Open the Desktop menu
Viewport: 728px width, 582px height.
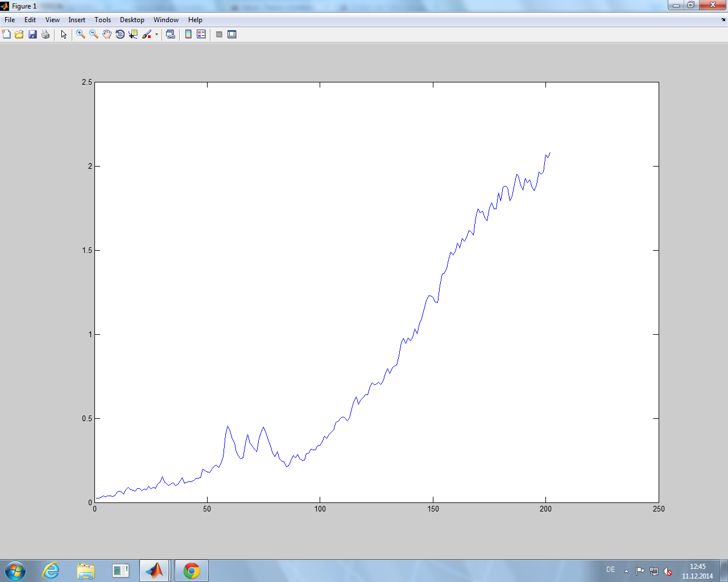pos(132,20)
